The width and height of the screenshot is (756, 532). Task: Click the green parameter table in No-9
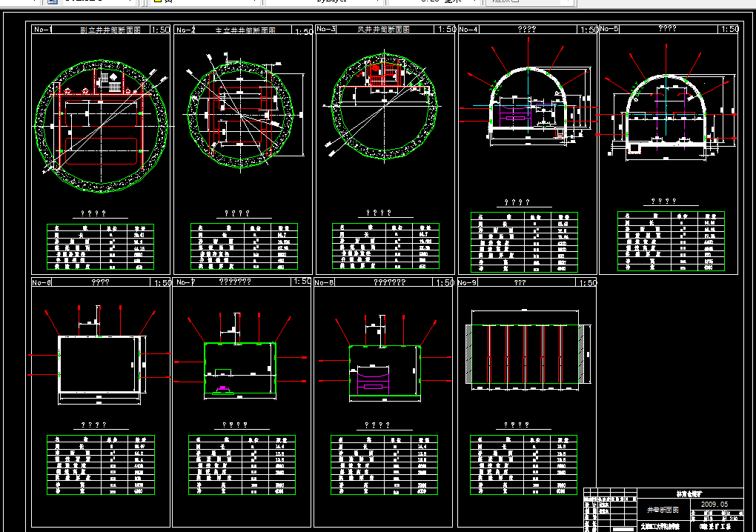(x=523, y=465)
